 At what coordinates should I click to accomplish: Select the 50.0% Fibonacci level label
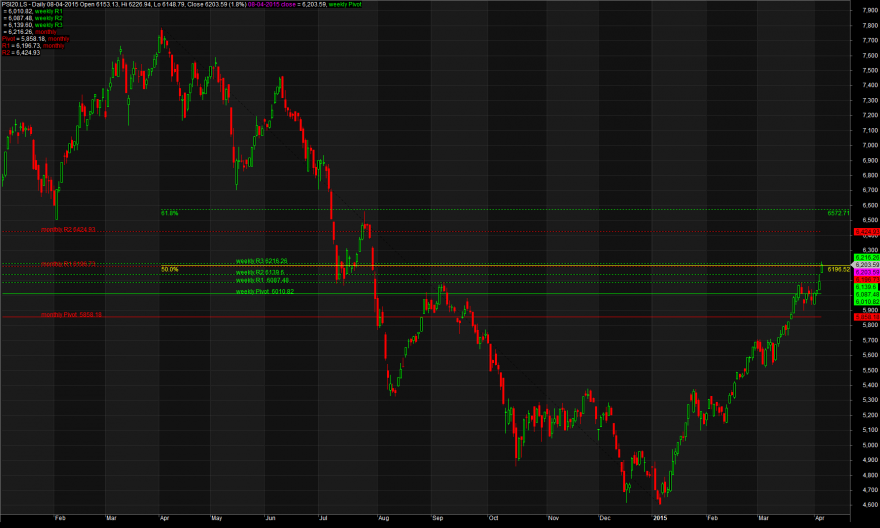coord(169,269)
